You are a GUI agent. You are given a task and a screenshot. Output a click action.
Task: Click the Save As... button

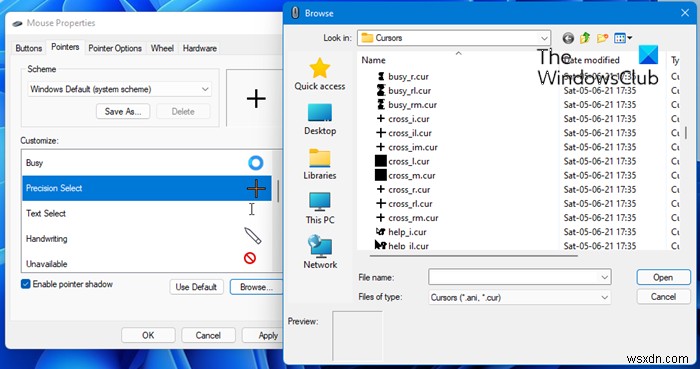123,112
